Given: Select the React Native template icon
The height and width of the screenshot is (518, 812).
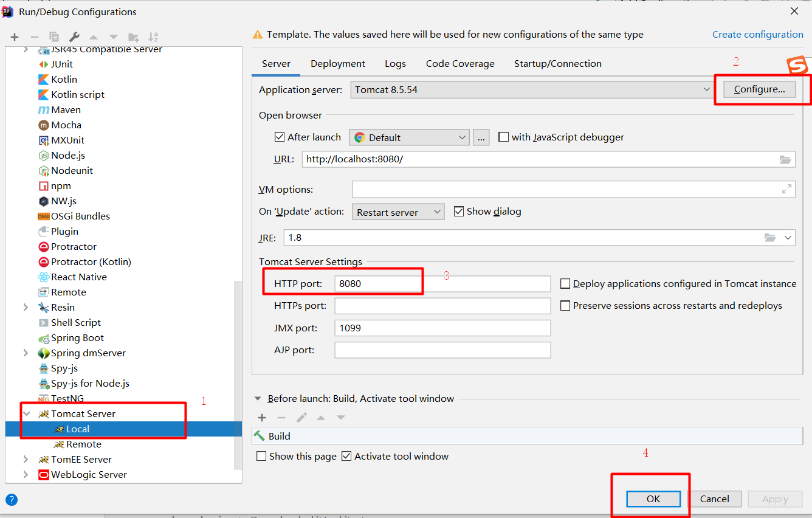Looking at the screenshot, I should pyautogui.click(x=44, y=277).
